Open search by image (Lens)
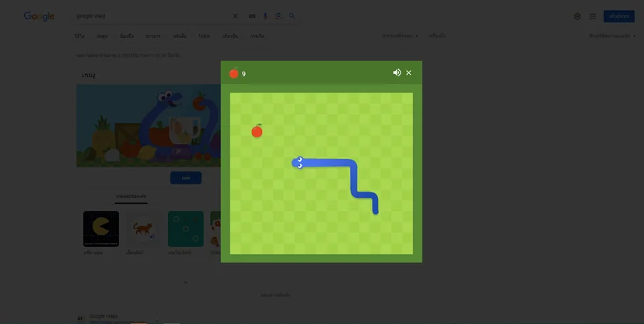This screenshot has width=644, height=324. click(x=278, y=16)
